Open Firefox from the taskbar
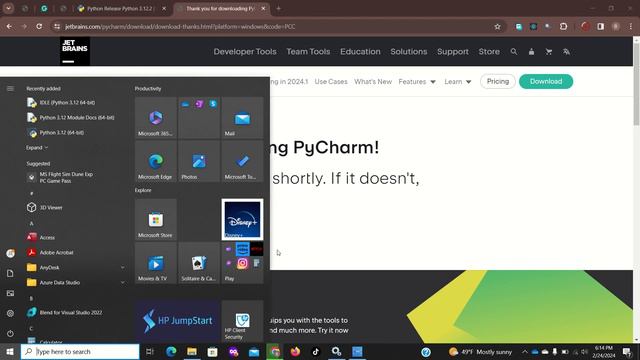This screenshot has width=640, height=360. coord(295,351)
